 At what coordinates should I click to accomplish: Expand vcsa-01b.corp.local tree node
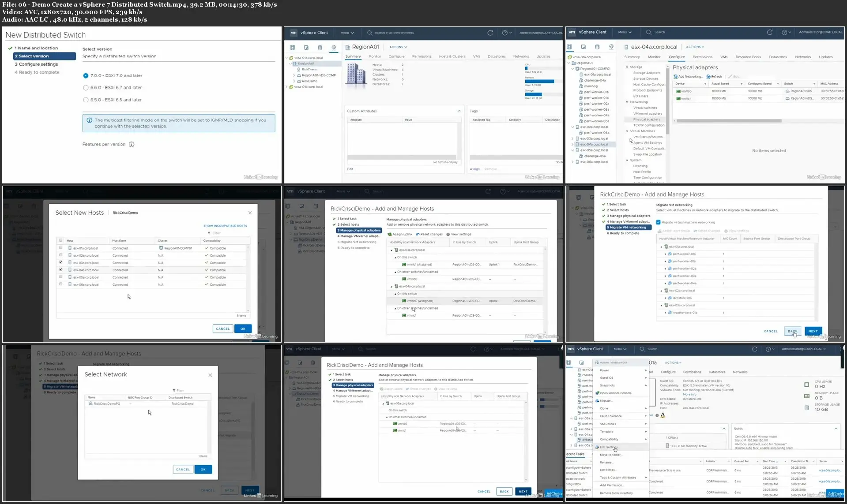(x=286, y=87)
